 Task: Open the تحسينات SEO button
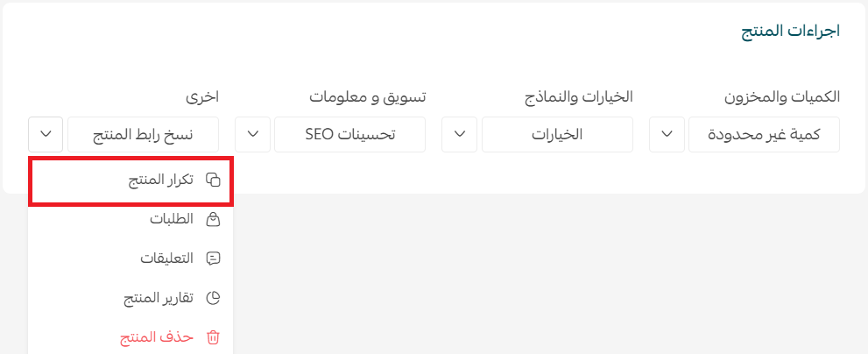click(x=349, y=134)
